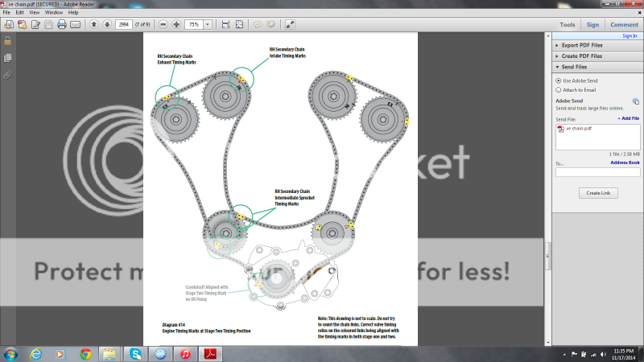Go to next page with down arrow
Image resolution: width=644 pixels, height=362 pixels.
[106, 25]
